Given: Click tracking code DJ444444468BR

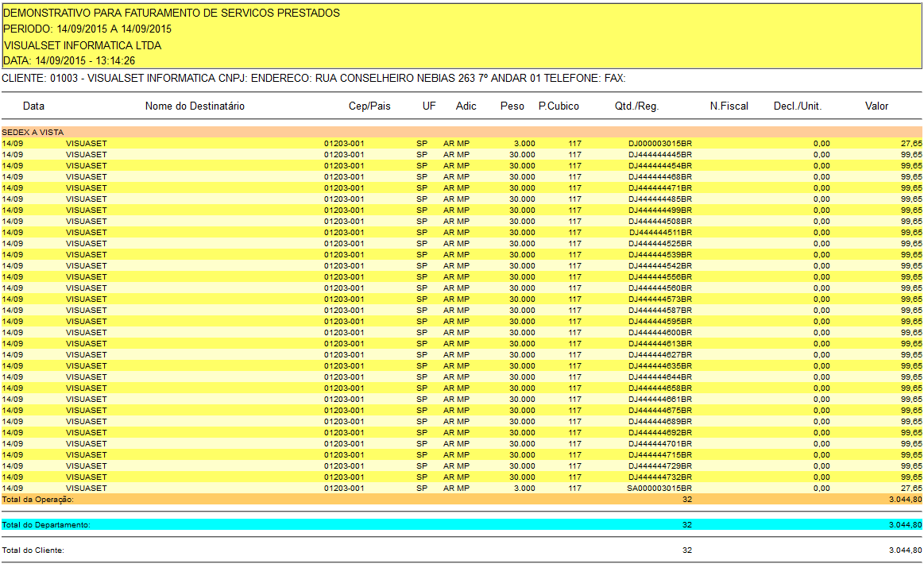Looking at the screenshot, I should [660, 177].
